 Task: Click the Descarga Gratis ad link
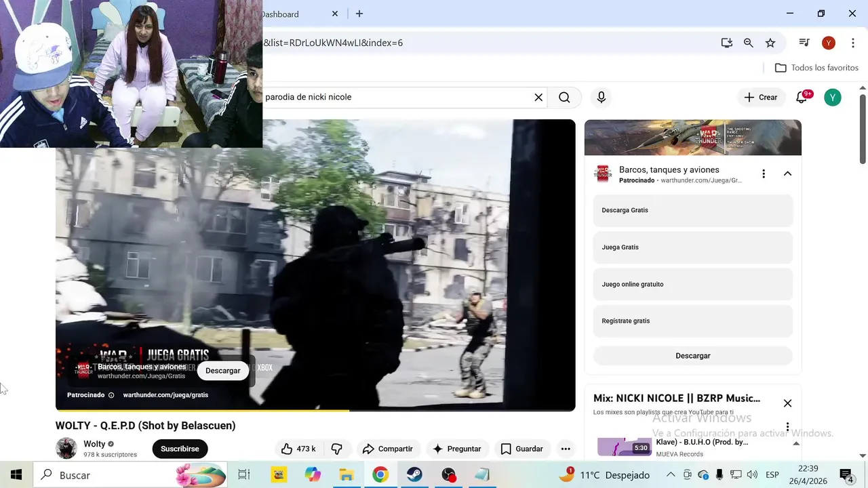point(693,210)
